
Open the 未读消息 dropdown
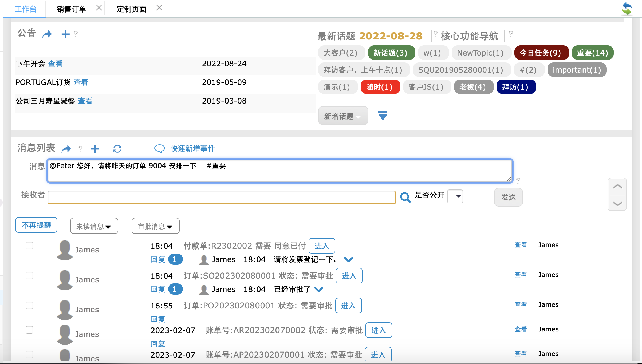click(94, 226)
